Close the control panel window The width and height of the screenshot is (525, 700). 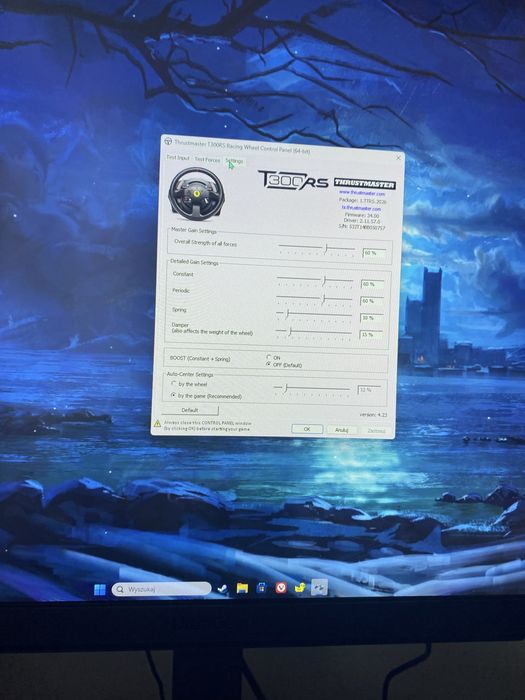pyautogui.click(x=398, y=158)
